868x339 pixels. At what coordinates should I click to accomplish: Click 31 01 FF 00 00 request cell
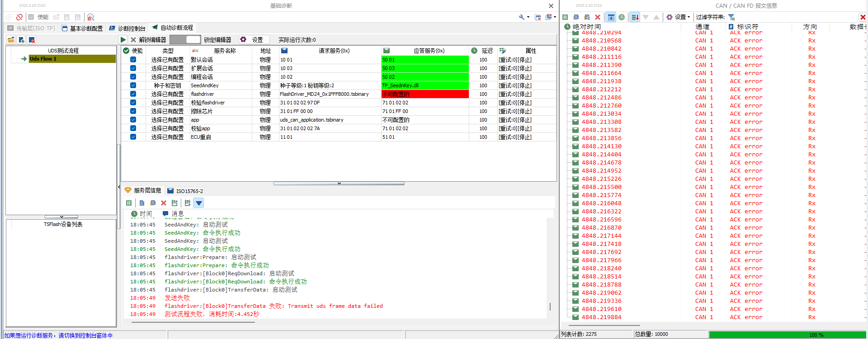[x=330, y=111]
